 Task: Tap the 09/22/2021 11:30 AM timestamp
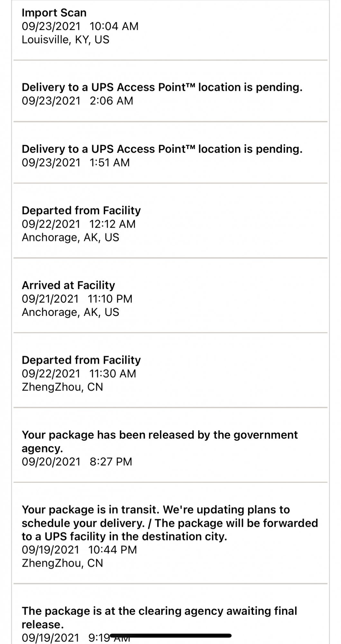coord(79,374)
